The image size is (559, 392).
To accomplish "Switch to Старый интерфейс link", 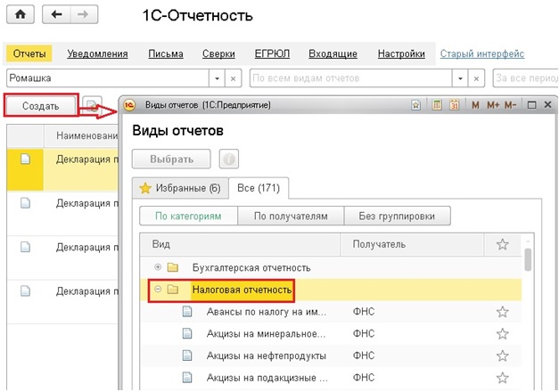I will tap(482, 53).
